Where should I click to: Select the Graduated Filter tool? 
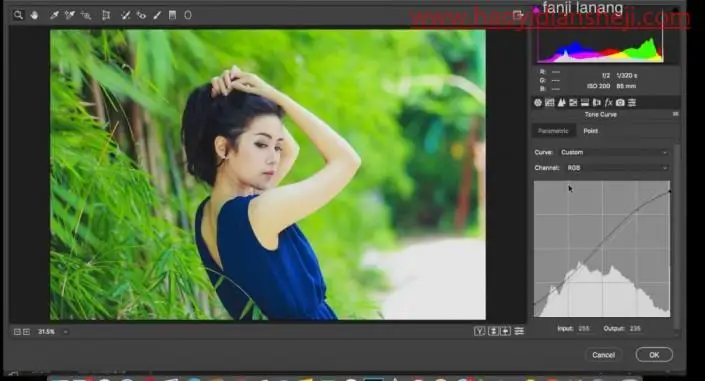click(x=172, y=15)
